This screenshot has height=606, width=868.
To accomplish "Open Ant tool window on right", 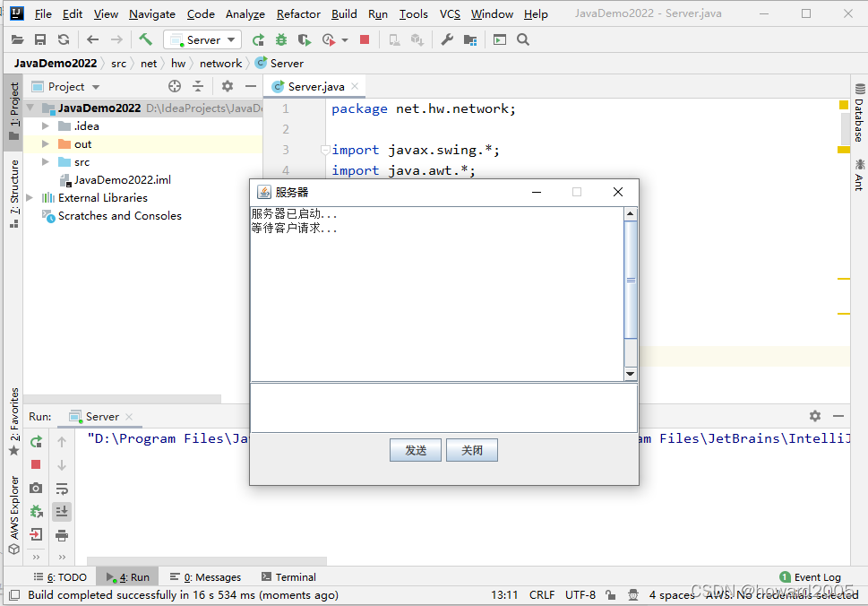I will pos(859,175).
